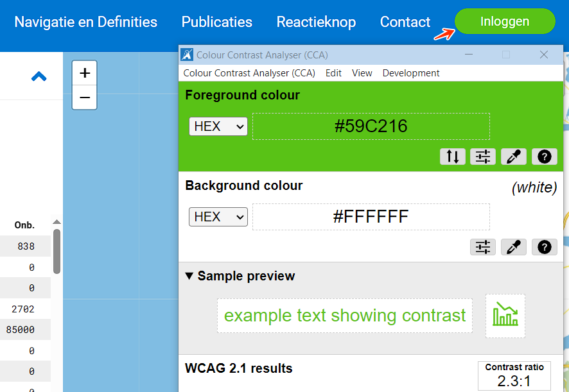Open background colour help icon
Viewport: 569px width, 392px height.
coord(544,247)
